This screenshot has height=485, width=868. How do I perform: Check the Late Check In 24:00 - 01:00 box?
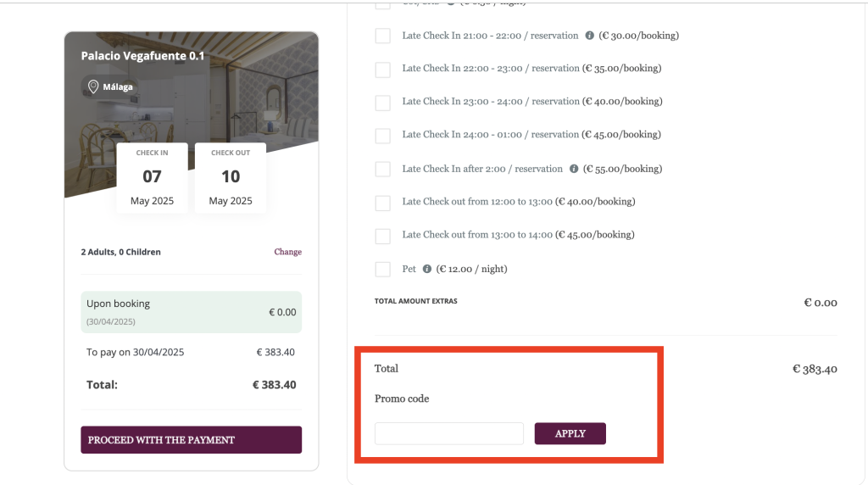pyautogui.click(x=383, y=135)
